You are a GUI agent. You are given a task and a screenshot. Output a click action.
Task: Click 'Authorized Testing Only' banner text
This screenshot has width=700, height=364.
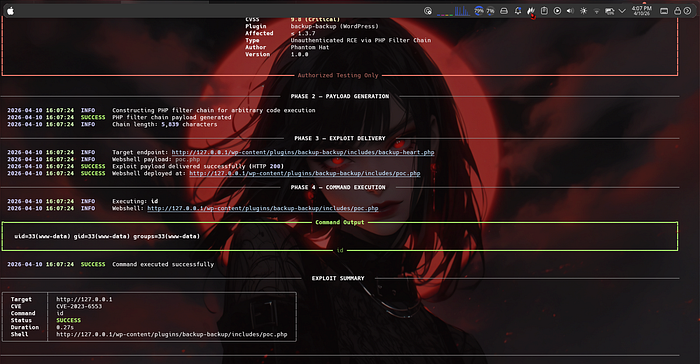pos(338,75)
